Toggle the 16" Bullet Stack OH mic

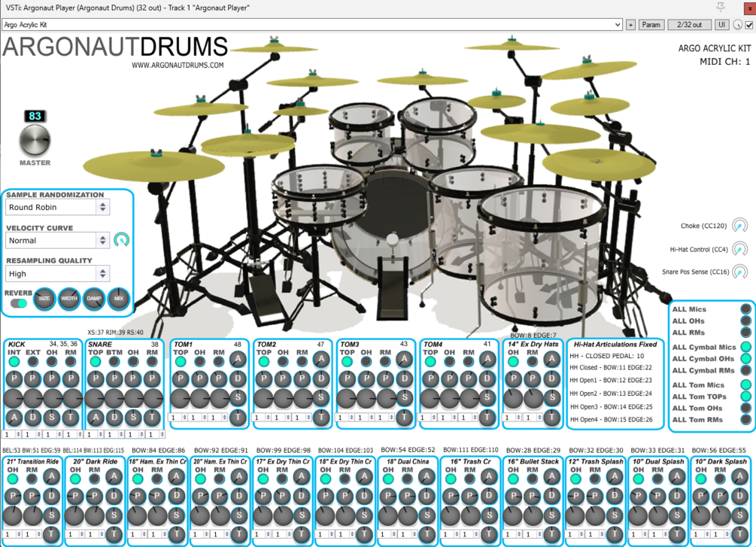click(514, 479)
